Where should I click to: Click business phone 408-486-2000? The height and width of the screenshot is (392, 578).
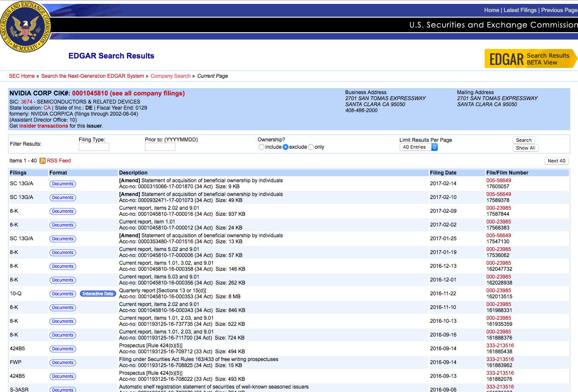pyautogui.click(x=361, y=110)
